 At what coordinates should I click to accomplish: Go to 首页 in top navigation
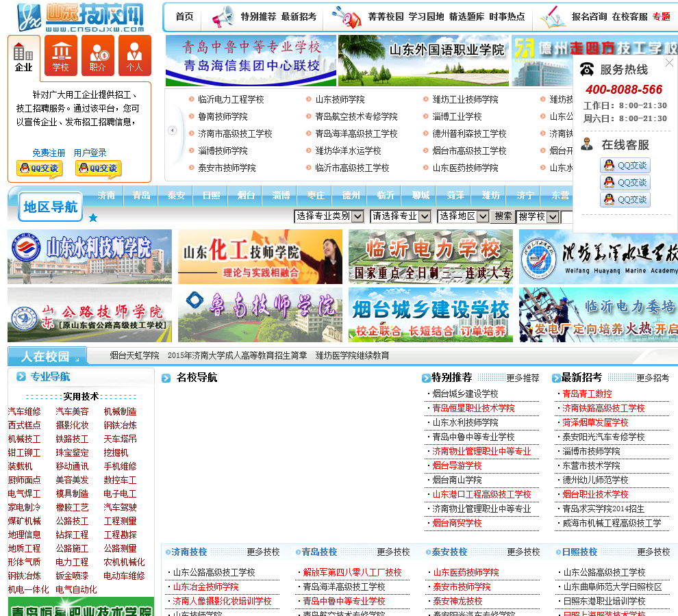point(185,17)
